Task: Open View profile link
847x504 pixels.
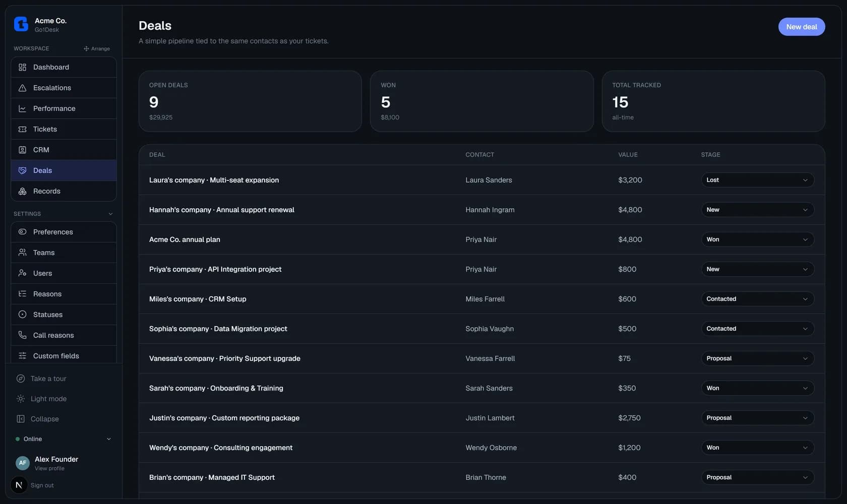Action: [49, 468]
